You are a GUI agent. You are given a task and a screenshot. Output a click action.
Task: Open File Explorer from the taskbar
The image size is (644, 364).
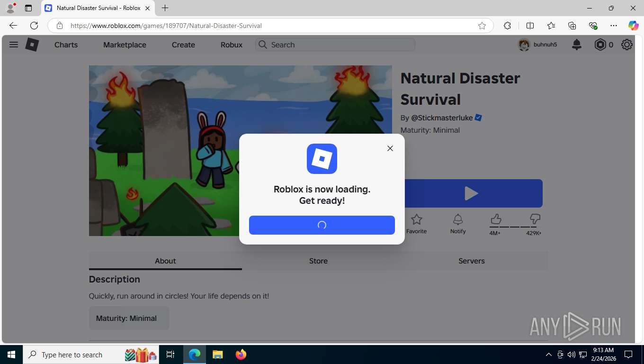pyautogui.click(x=217, y=355)
